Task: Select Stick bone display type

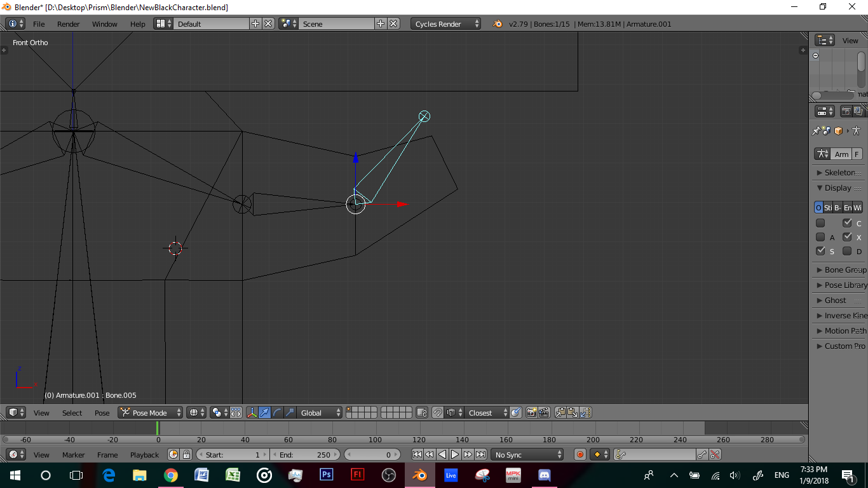Action: [828, 207]
